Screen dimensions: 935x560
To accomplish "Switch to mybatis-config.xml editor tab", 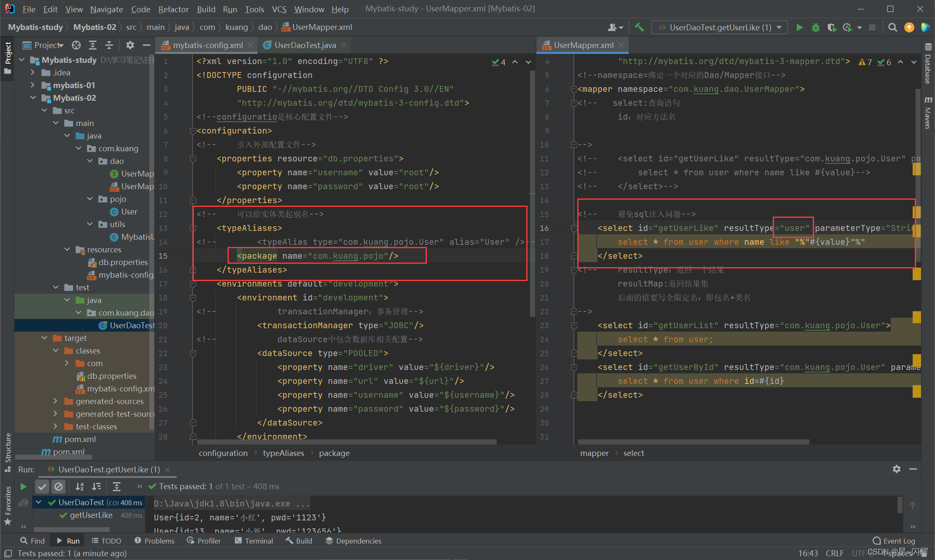I will [208, 45].
